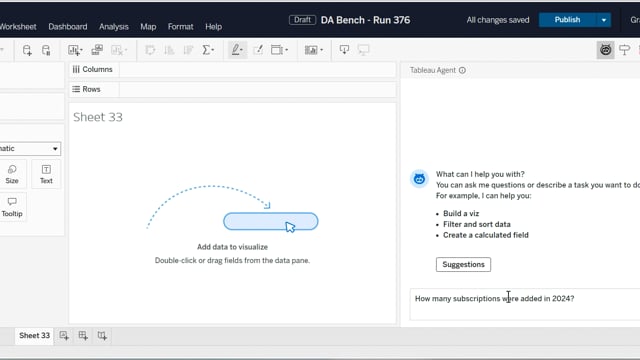Click the Swap Rows and Columns icon
This screenshot has height=360, width=640.
(x=150, y=50)
